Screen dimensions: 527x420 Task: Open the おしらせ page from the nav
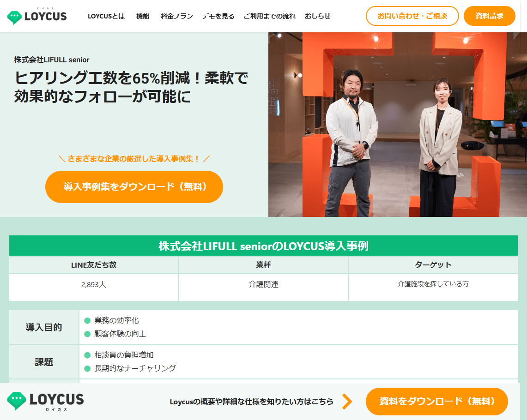(x=317, y=15)
